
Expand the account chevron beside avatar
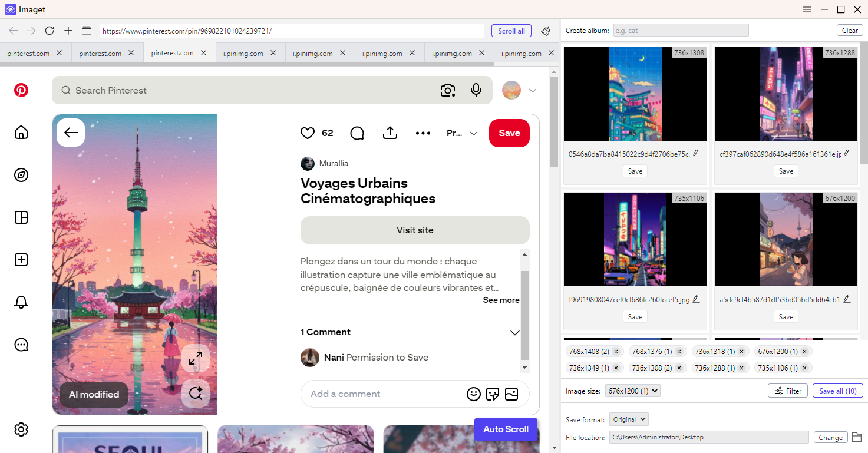click(x=533, y=91)
